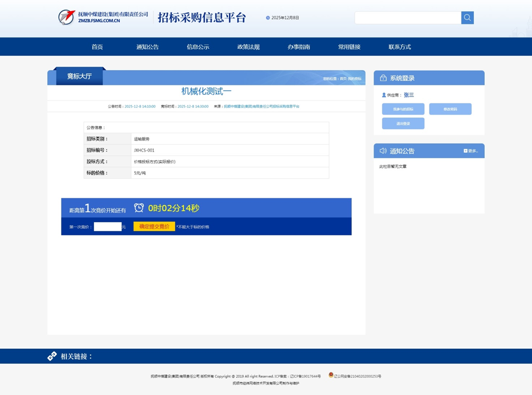Screen dimensions: 532x395
Task: Open the 更多 link in 通知公告
Action: point(471,151)
